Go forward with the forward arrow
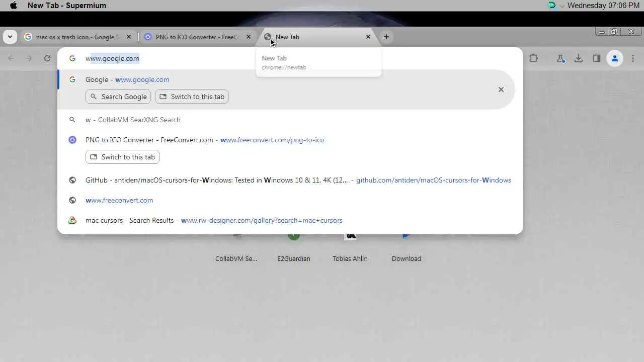This screenshot has width=644, height=362. coord(29,58)
